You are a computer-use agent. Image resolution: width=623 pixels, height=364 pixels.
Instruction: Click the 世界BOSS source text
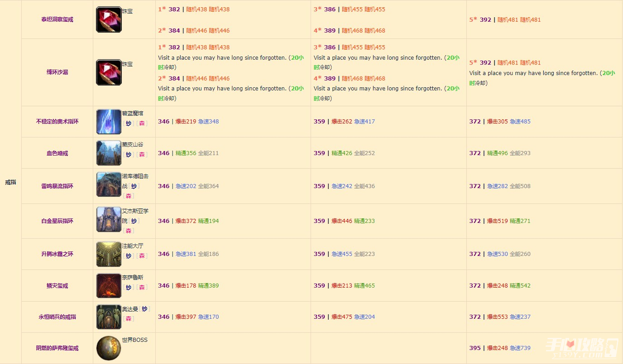[134, 340]
